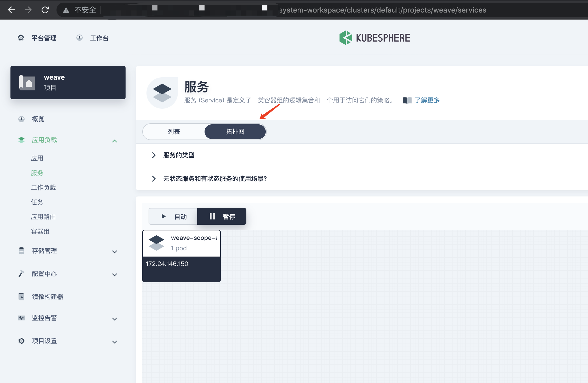Switch view to 列表 list mode
Viewport: 588px width, 383px height.
click(174, 132)
